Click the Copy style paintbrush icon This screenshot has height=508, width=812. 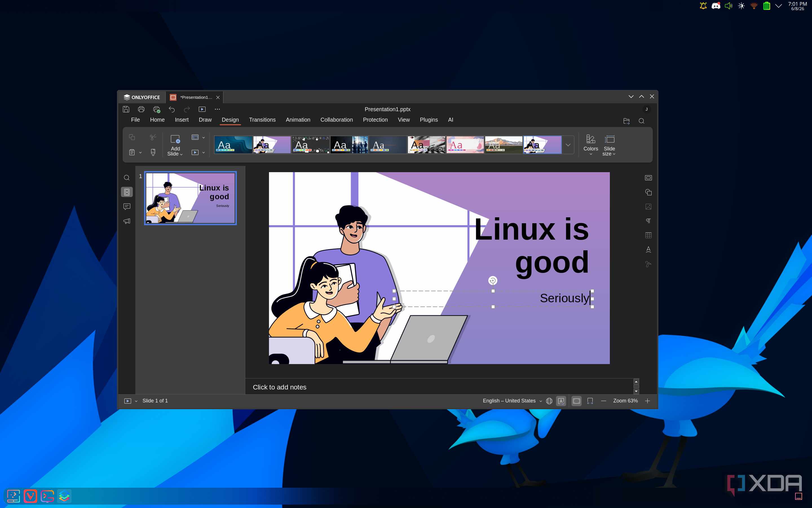pyautogui.click(x=153, y=152)
